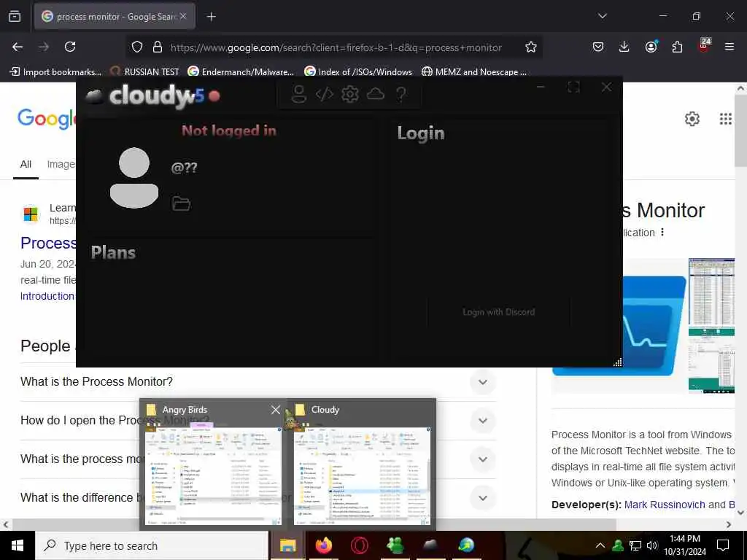747x560 pixels.
Task: Click the Opera taskbar icon
Action: coord(359,545)
